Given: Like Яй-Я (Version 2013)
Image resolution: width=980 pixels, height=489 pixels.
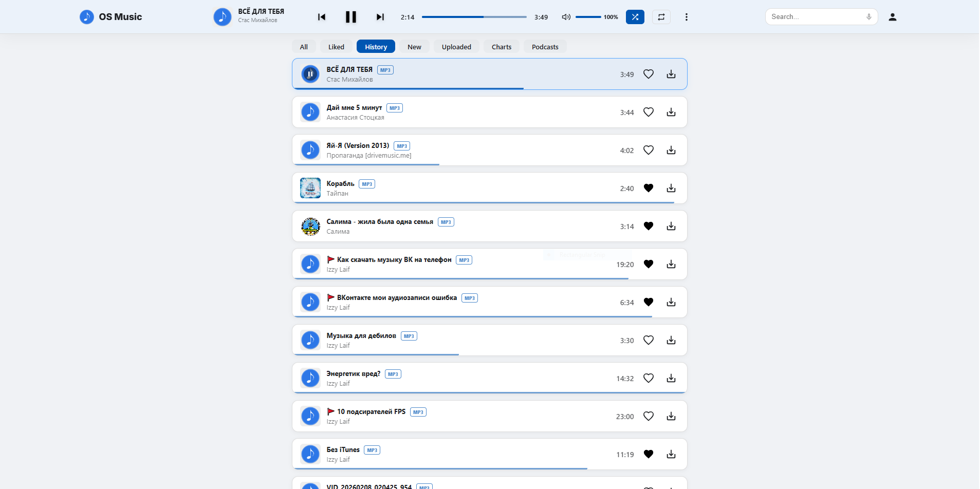Looking at the screenshot, I should (x=649, y=150).
